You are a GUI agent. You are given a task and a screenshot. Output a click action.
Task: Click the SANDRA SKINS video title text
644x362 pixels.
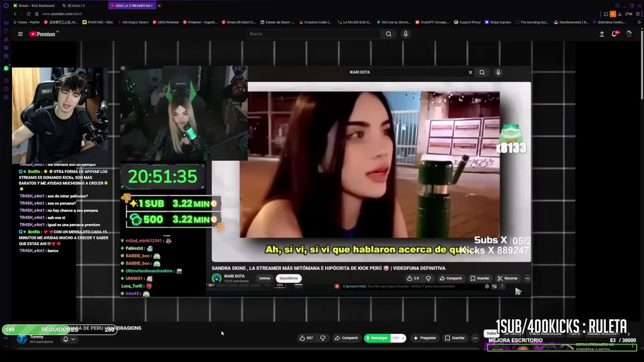(329, 268)
